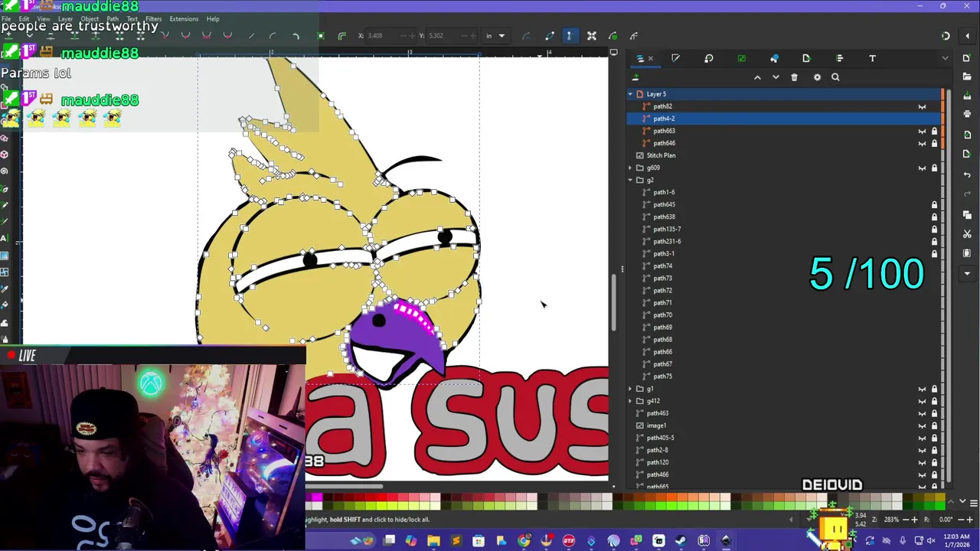
Task: Toggle visibility of group g1
Action: tap(922, 389)
